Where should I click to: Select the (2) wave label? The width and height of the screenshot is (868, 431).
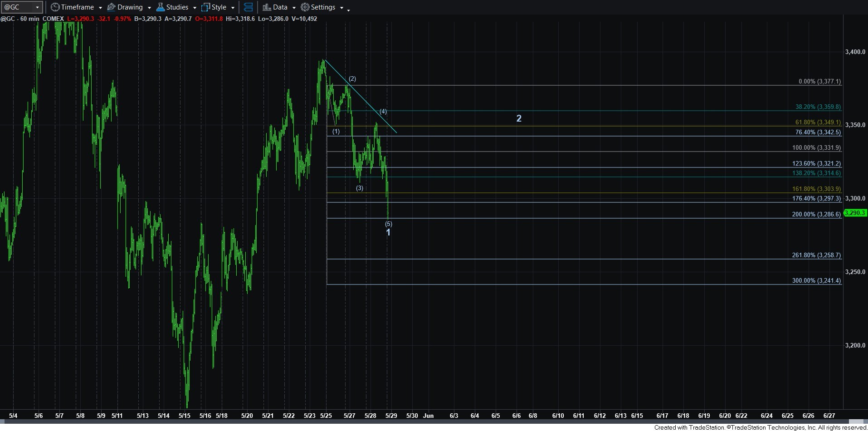coord(352,79)
